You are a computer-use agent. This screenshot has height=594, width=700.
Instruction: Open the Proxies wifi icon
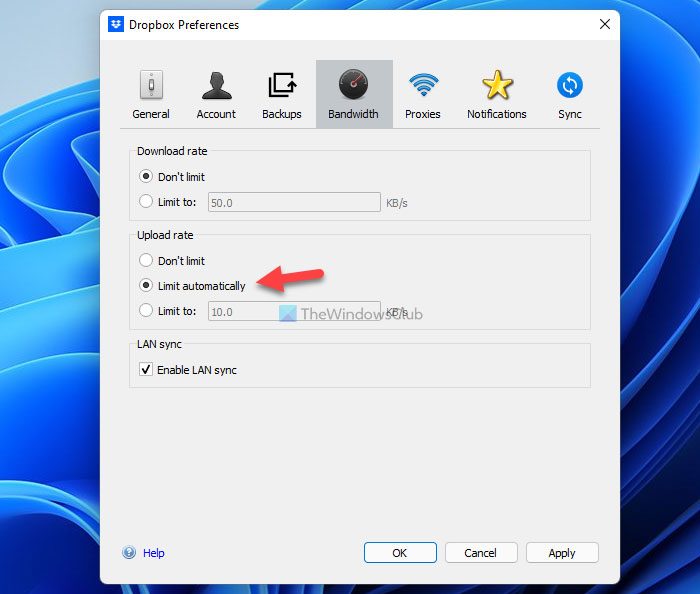(423, 84)
